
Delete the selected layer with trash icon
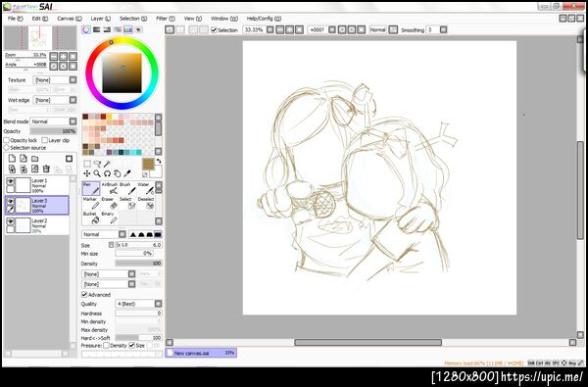(x=46, y=169)
